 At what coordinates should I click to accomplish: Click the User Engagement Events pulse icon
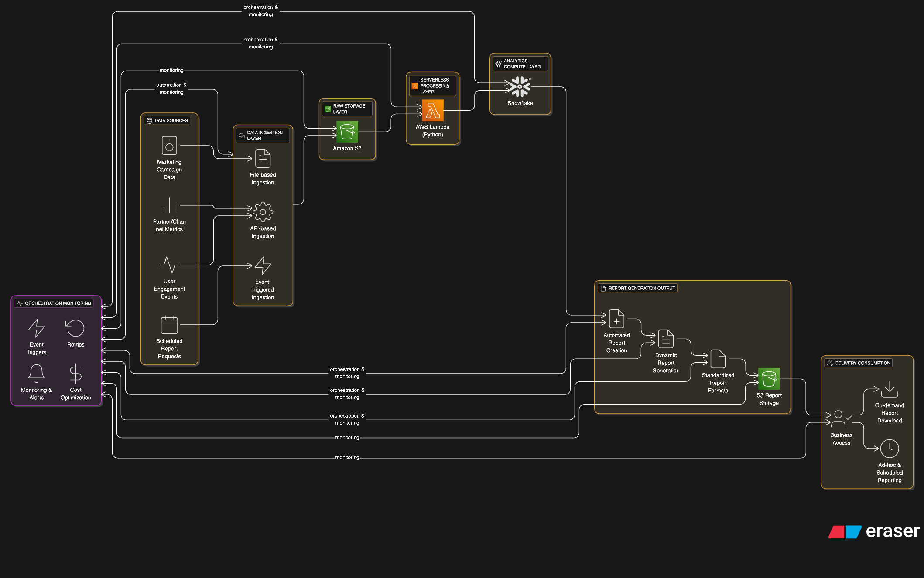169,265
